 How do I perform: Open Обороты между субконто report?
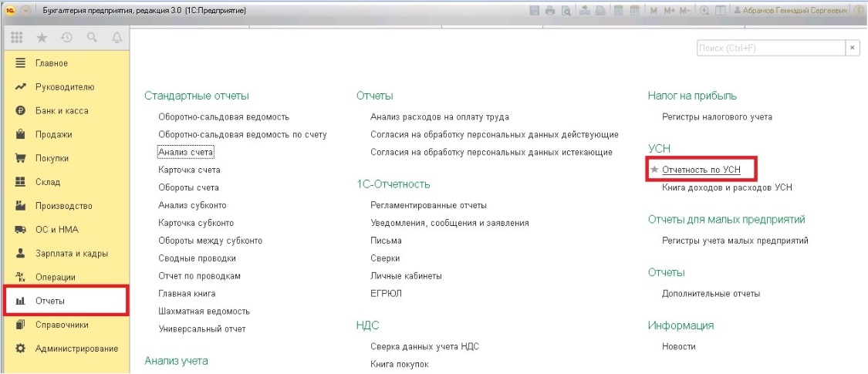click(211, 241)
